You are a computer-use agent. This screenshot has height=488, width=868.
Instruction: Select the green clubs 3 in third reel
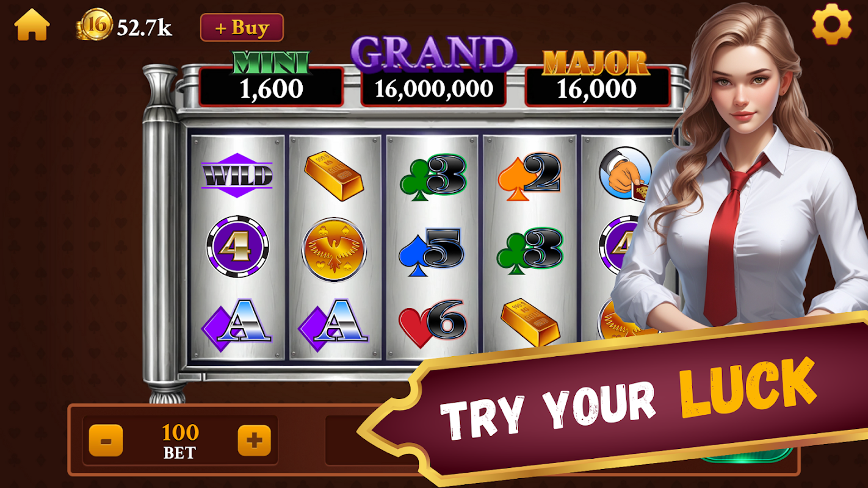tap(433, 176)
